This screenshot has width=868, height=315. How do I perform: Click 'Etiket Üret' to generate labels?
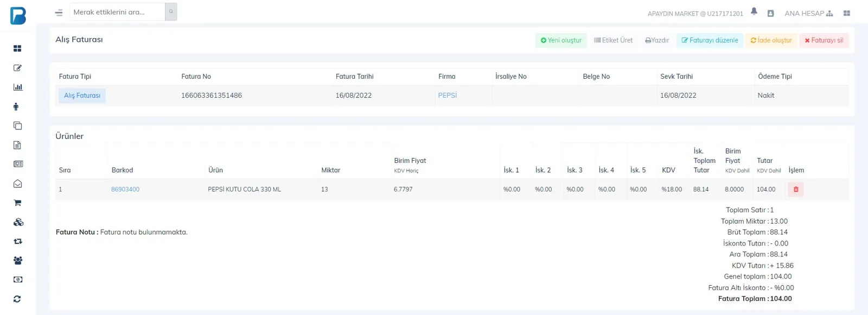click(613, 40)
